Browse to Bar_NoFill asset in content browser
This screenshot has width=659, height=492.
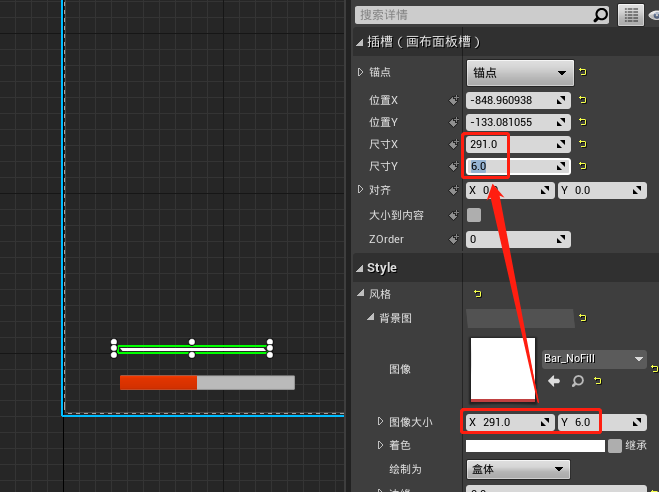pos(578,381)
